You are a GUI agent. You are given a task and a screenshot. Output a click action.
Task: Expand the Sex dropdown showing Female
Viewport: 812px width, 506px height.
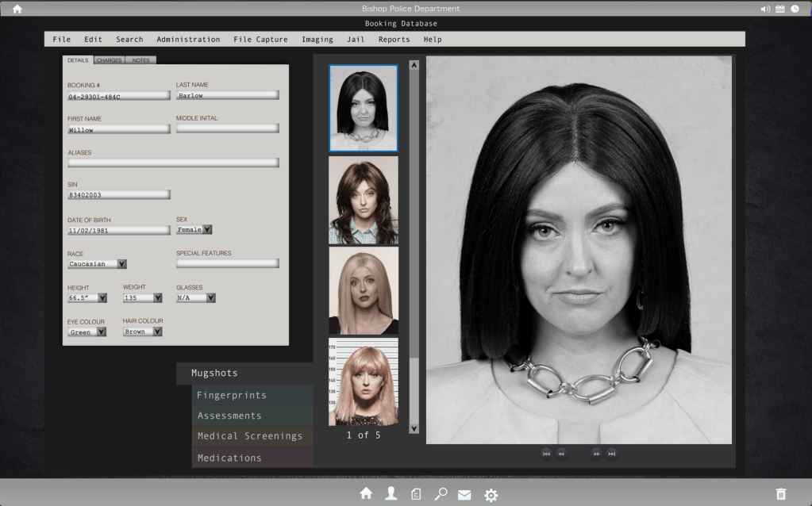(x=207, y=229)
